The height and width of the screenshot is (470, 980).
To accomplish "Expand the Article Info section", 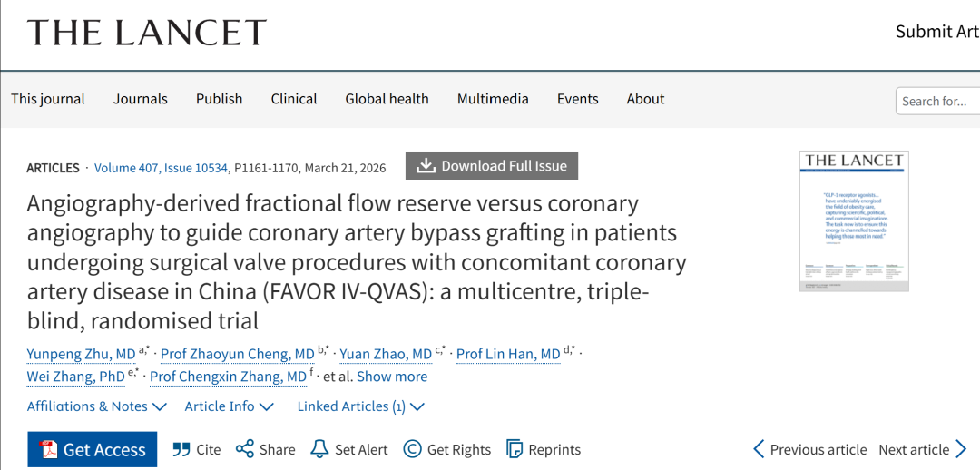I will click(x=229, y=406).
